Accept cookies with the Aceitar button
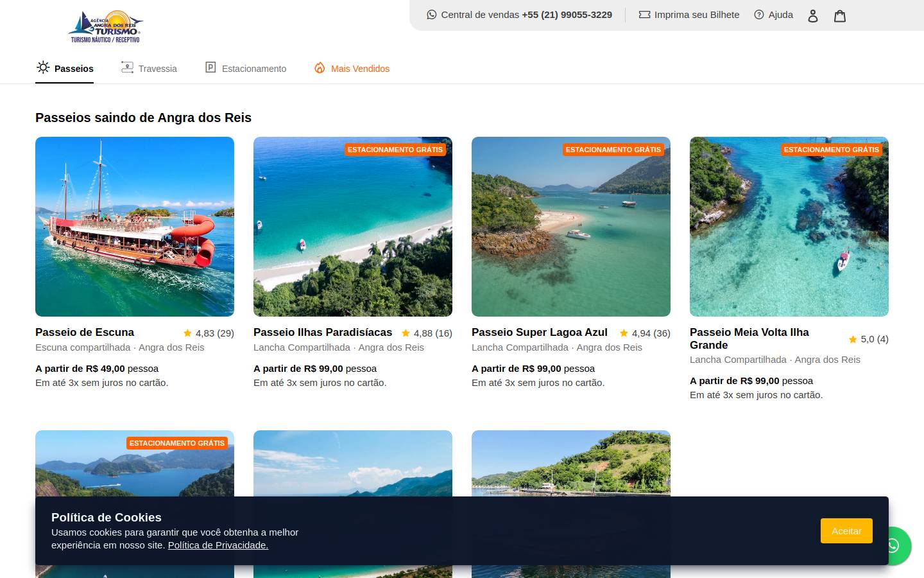Screen dimensions: 924x578 click(846, 531)
